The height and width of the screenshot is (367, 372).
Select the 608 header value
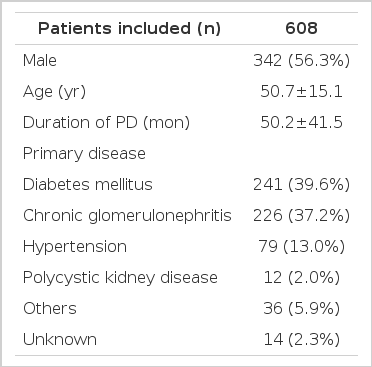(x=301, y=29)
